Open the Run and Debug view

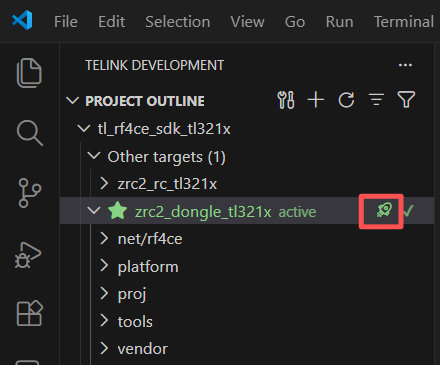(x=28, y=255)
